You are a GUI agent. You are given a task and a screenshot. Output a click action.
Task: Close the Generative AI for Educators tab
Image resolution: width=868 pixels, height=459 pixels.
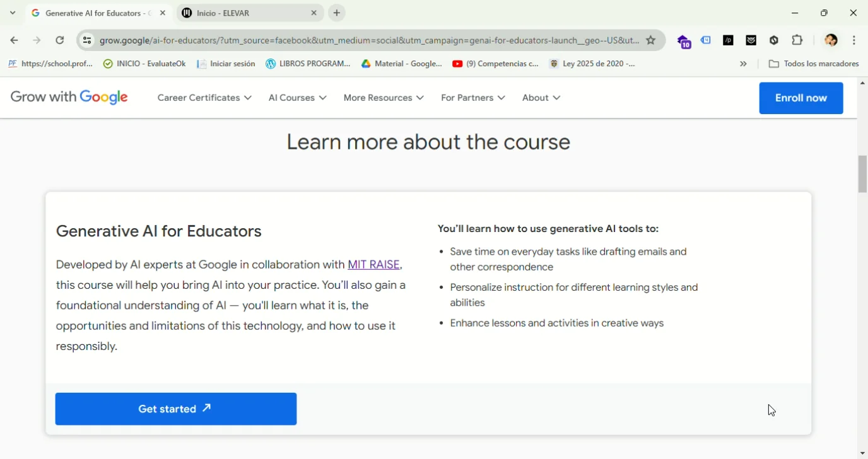point(163,13)
